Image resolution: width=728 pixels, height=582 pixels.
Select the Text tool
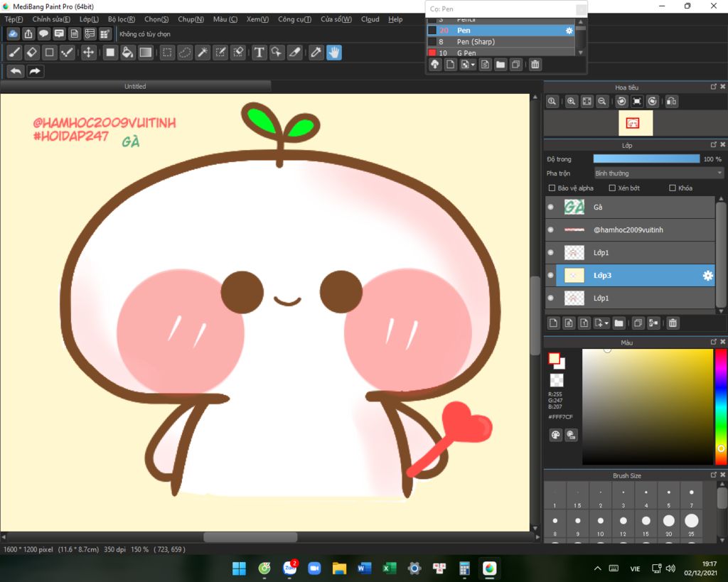pos(259,53)
